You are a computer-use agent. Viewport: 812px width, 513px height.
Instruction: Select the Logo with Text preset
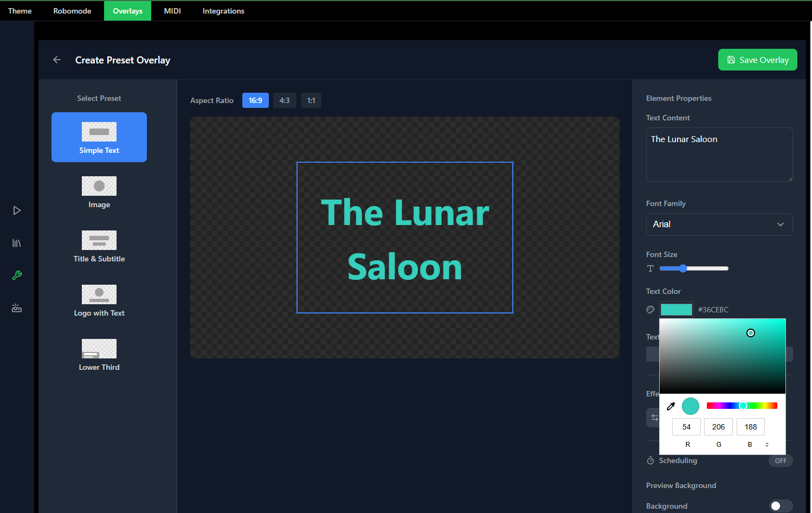(x=99, y=300)
